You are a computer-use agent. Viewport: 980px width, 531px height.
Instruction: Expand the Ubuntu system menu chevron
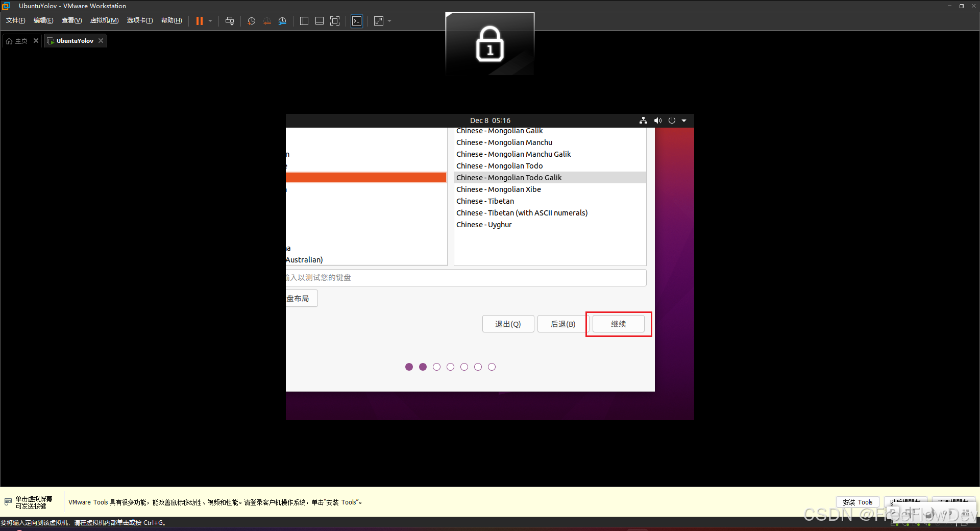[x=684, y=120]
